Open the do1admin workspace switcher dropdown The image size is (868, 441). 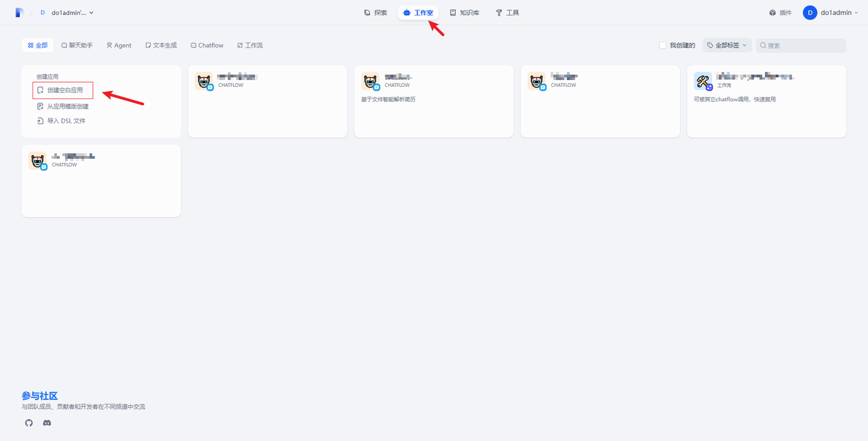66,13
